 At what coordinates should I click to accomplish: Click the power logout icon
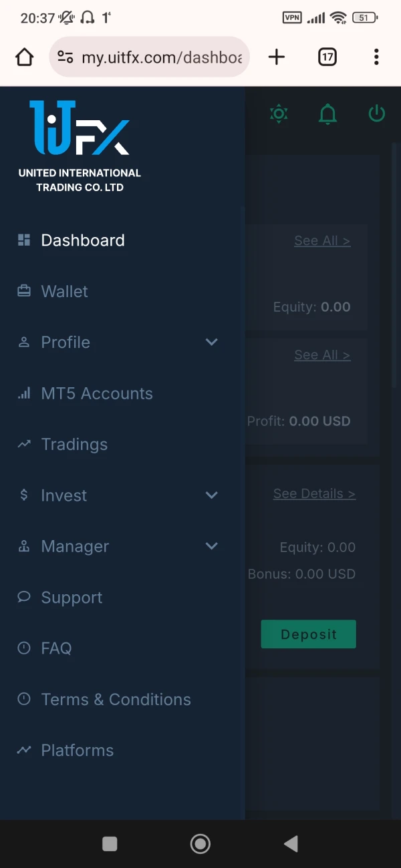click(377, 114)
